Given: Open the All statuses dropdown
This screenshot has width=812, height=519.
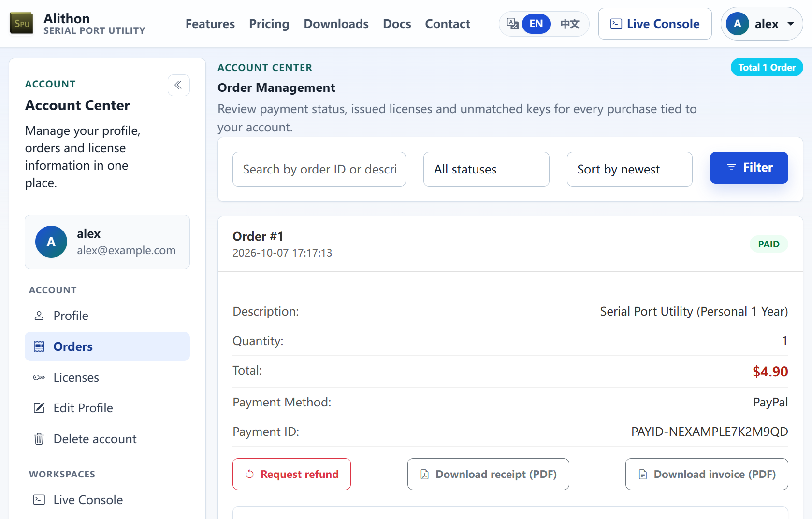Looking at the screenshot, I should click(486, 169).
